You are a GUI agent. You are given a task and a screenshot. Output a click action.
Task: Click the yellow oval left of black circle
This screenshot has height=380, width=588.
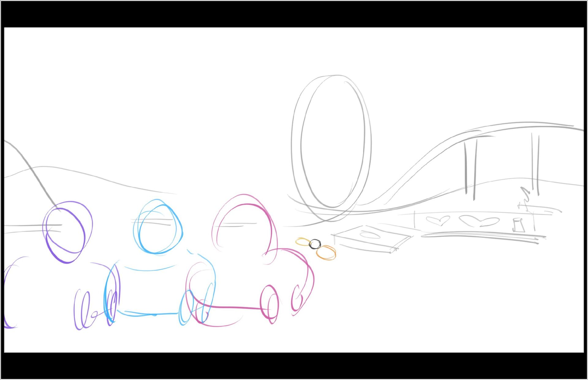(302, 242)
